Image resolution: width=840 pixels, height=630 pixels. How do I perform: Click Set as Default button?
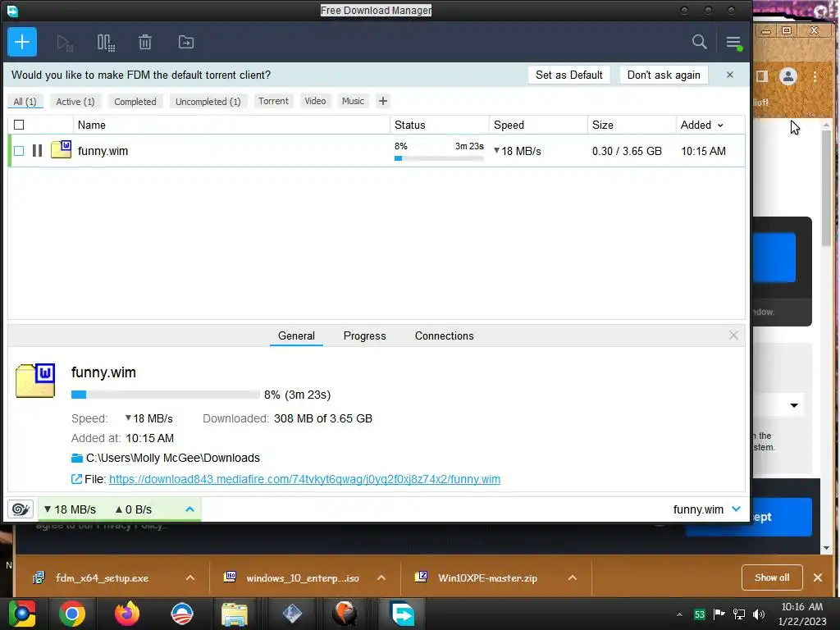point(569,75)
